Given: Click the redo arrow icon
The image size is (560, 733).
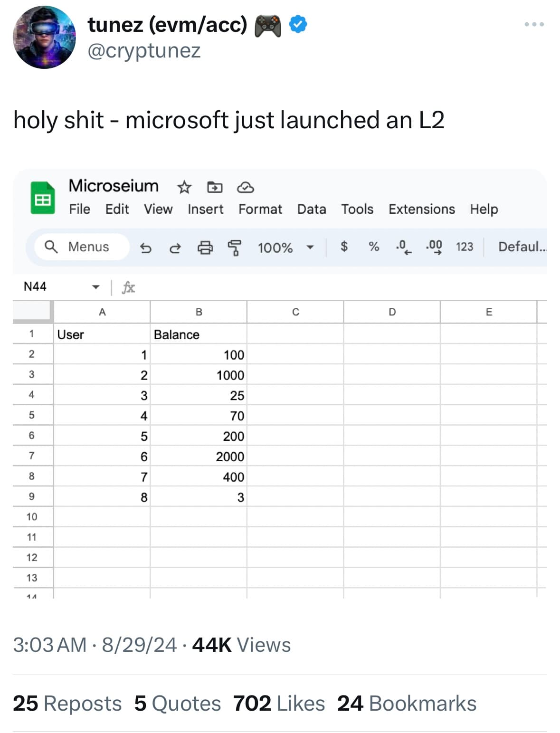Looking at the screenshot, I should pyautogui.click(x=175, y=248).
